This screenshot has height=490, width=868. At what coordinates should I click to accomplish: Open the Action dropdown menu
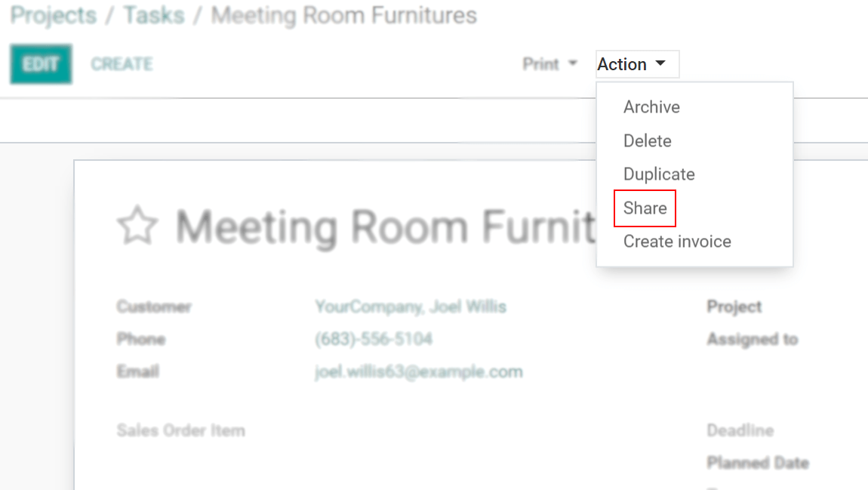[632, 65]
